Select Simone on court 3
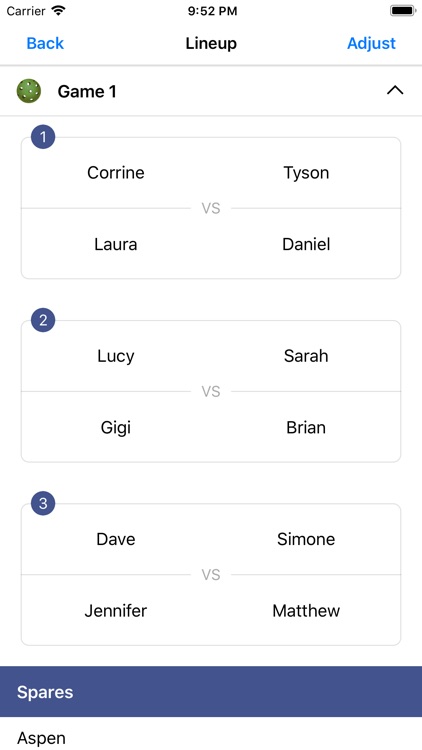Viewport: 422px width, 750px height. [x=306, y=540]
